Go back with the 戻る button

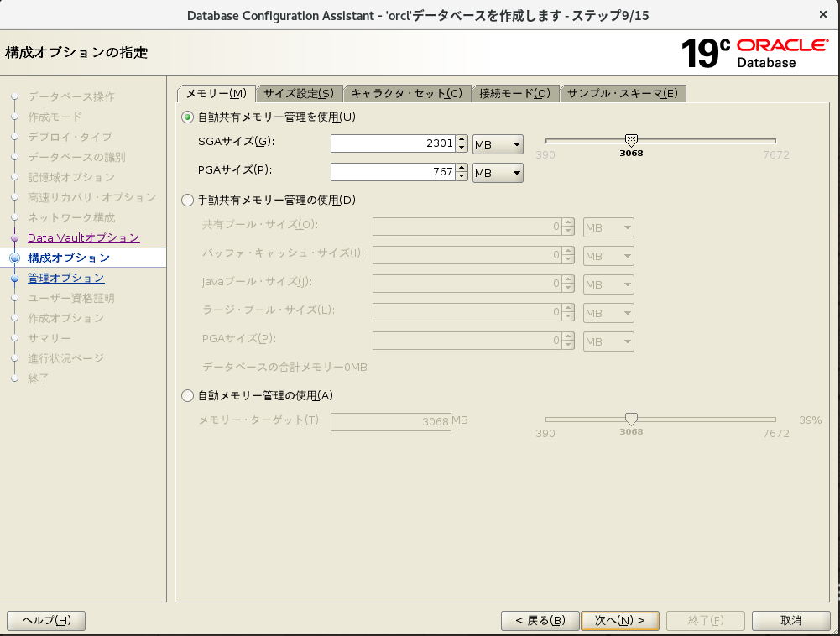[540, 621]
